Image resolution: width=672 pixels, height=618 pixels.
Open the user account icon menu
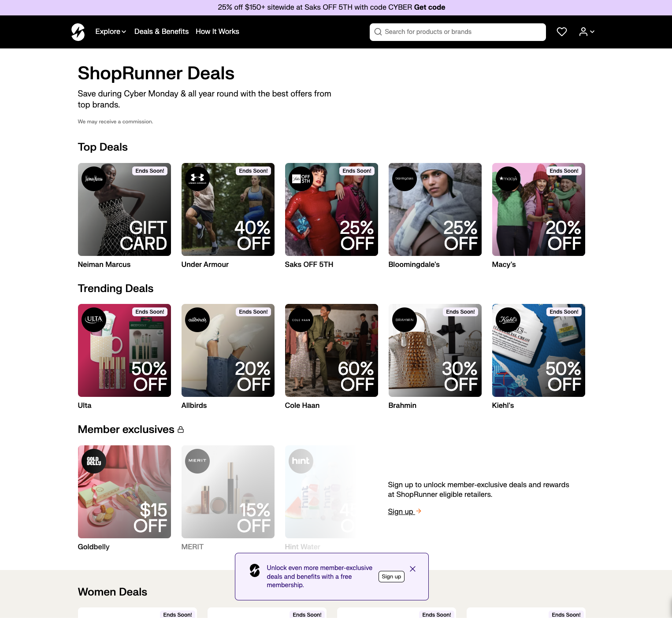point(587,32)
